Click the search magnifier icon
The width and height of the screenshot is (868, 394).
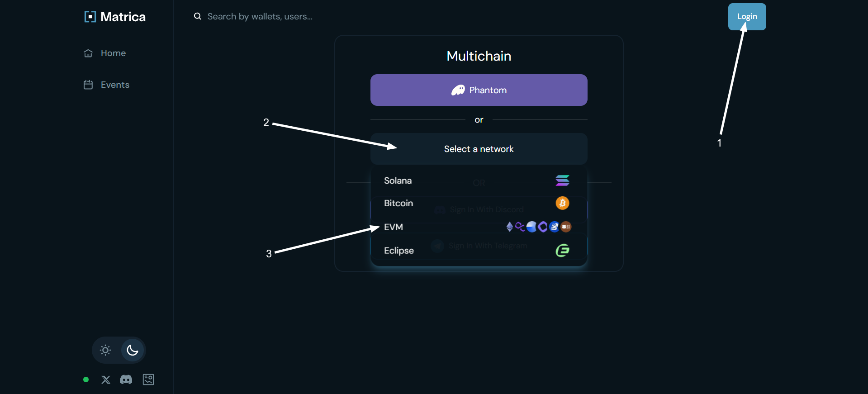tap(198, 16)
